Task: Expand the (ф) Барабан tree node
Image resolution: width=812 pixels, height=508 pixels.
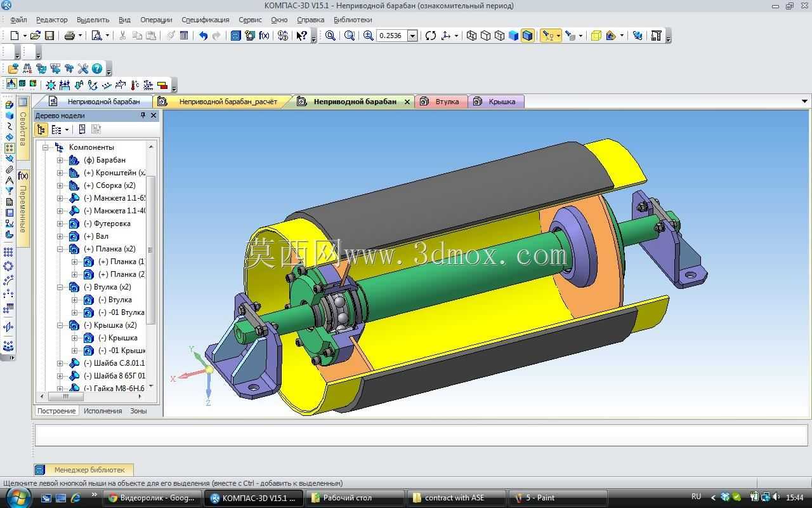Action: point(60,160)
